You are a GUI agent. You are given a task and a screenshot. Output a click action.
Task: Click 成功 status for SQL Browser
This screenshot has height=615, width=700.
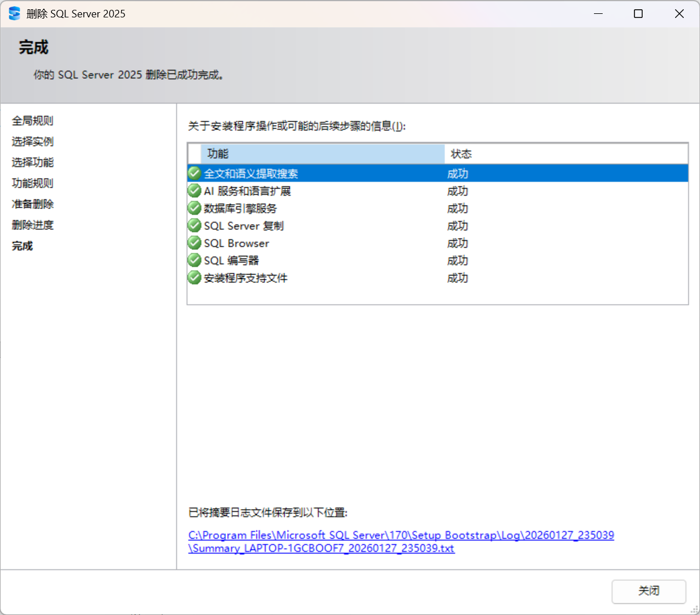click(458, 243)
